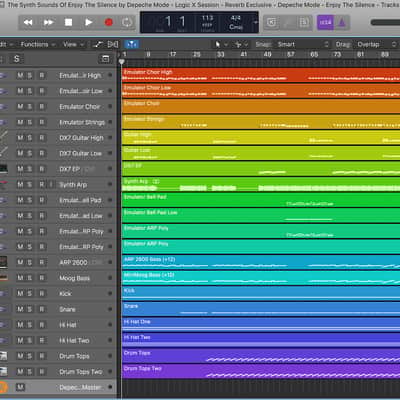
Task: Click the orange master track icon
Action: [3, 387]
